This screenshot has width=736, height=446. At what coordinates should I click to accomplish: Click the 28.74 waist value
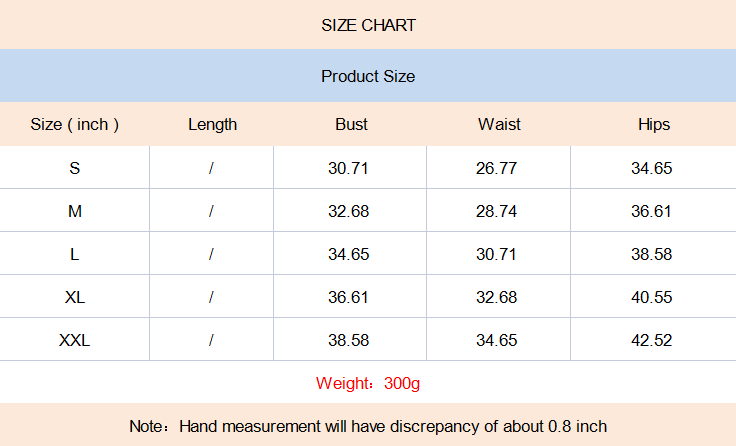[496, 211]
